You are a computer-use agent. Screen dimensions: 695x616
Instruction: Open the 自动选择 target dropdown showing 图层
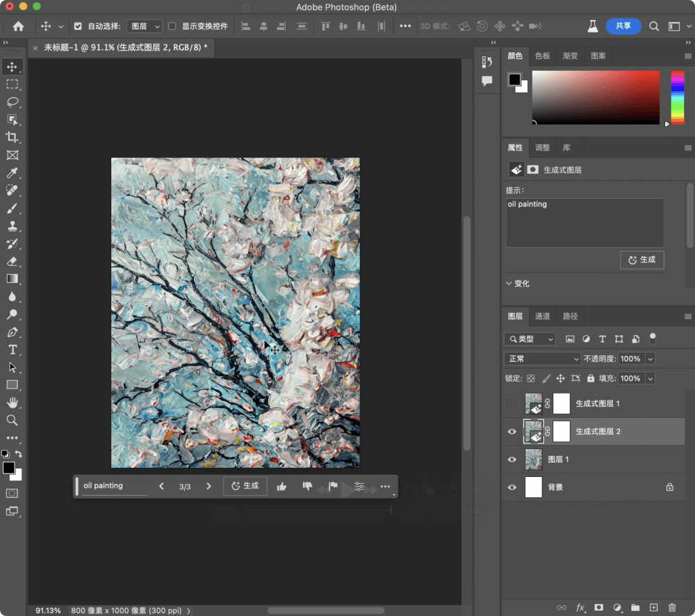click(144, 26)
